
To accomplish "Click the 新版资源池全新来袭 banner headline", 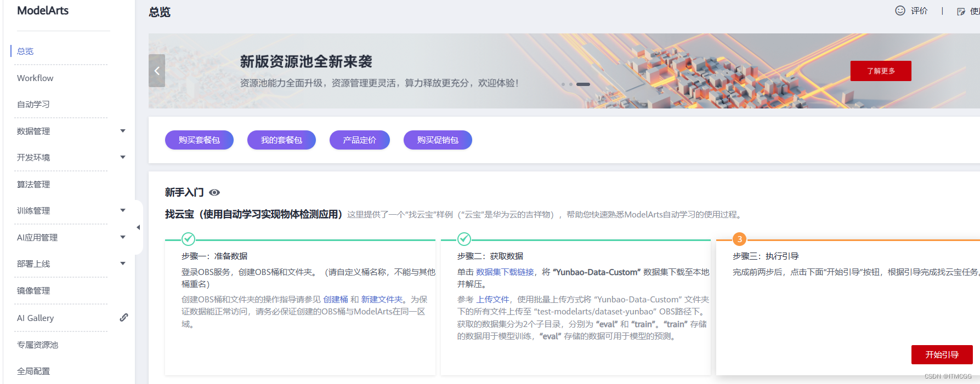I will click(306, 61).
